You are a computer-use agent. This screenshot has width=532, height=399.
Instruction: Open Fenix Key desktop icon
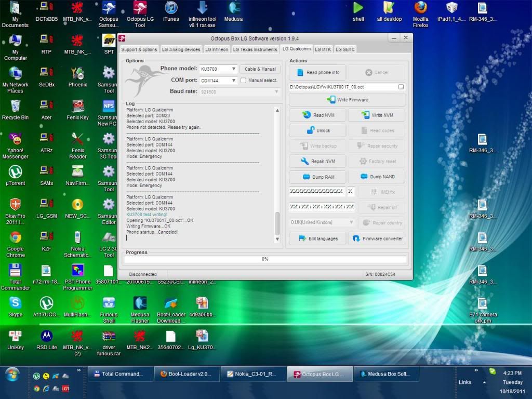tap(78, 110)
